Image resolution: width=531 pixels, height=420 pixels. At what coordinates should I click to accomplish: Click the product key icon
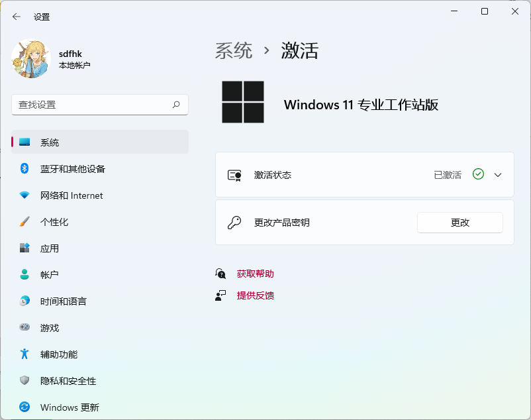pos(234,223)
